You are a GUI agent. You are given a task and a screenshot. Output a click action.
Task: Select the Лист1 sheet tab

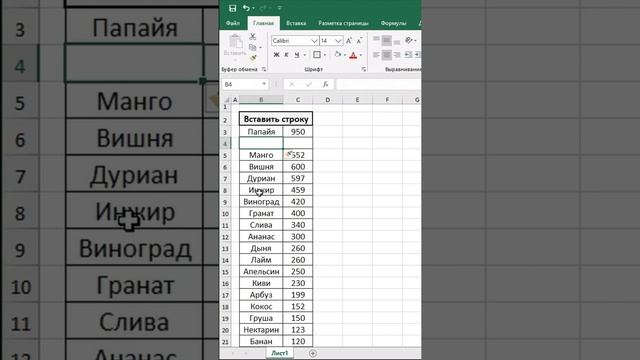(x=280, y=353)
